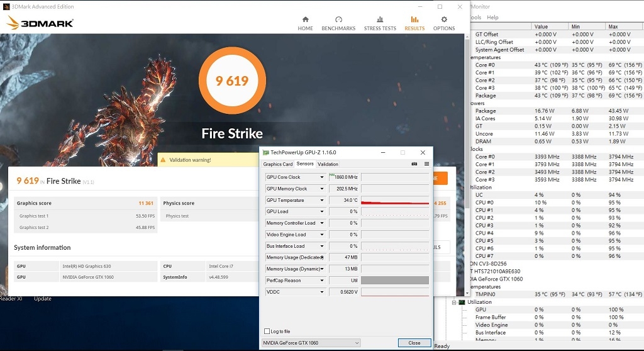Viewport: 644px width, 351px height.
Task: Open the Help menu in monitor window
Action: pyautogui.click(x=492, y=17)
